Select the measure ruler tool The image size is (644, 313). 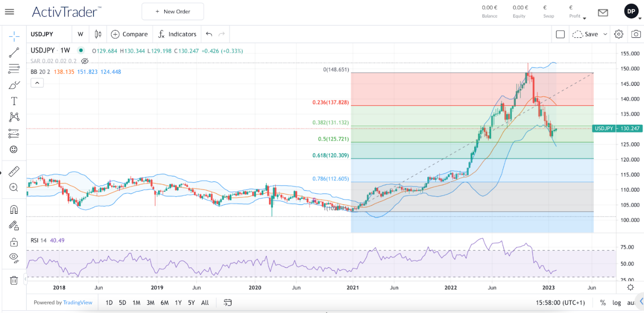(x=14, y=171)
